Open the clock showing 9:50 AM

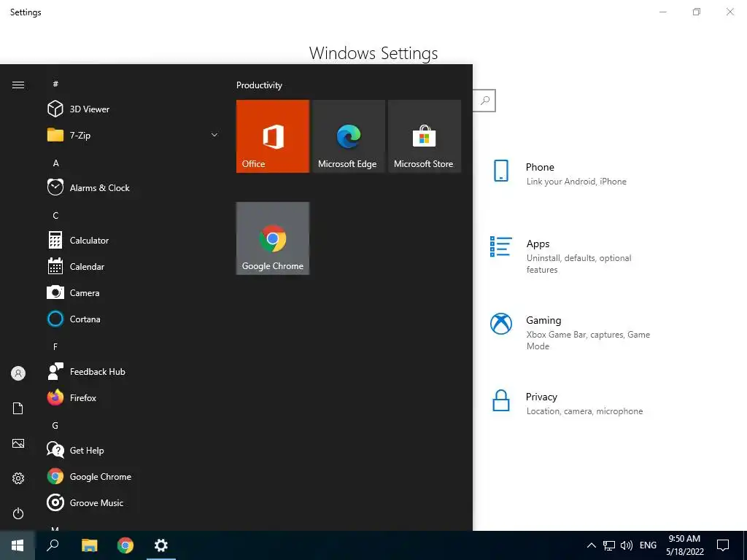click(x=684, y=545)
